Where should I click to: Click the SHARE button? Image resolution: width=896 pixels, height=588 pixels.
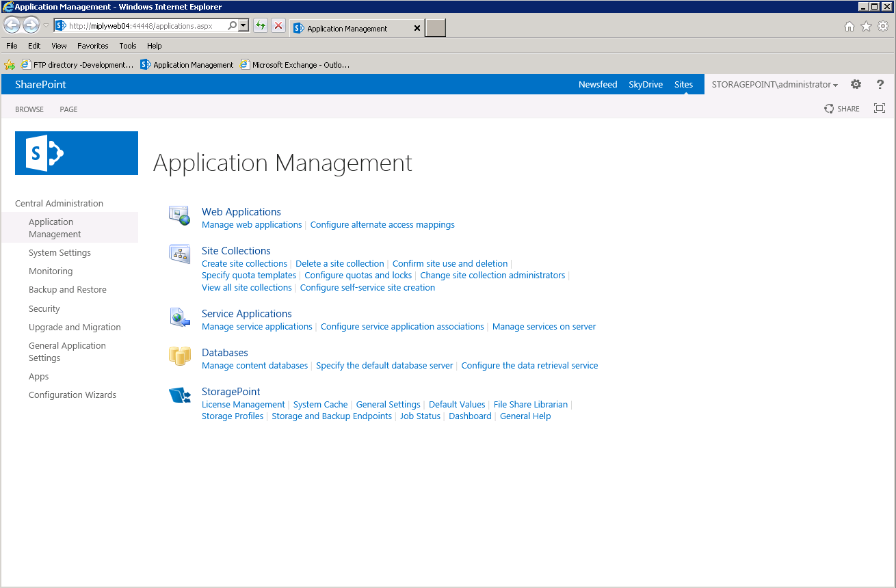click(842, 109)
